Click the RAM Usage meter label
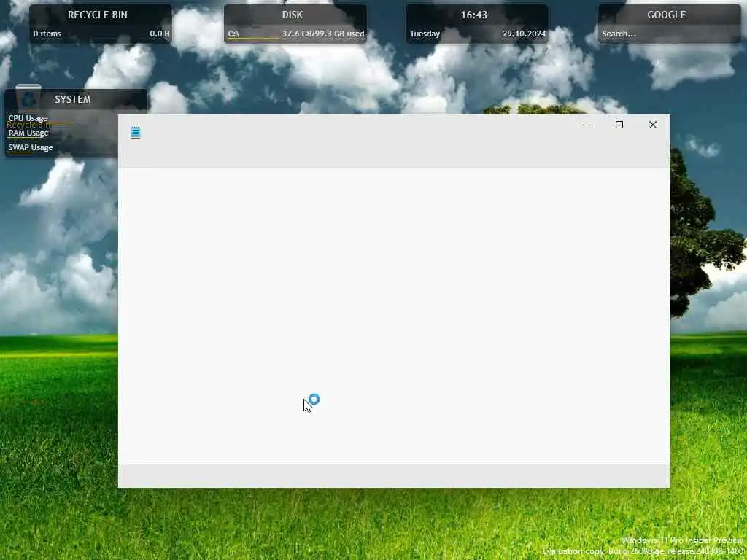747x560 pixels. 28,133
